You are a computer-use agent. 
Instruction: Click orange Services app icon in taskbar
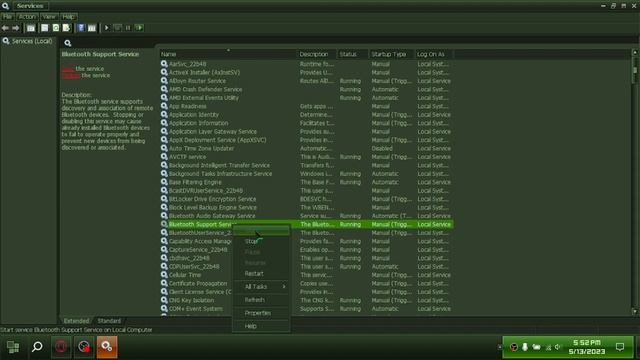pos(107,347)
